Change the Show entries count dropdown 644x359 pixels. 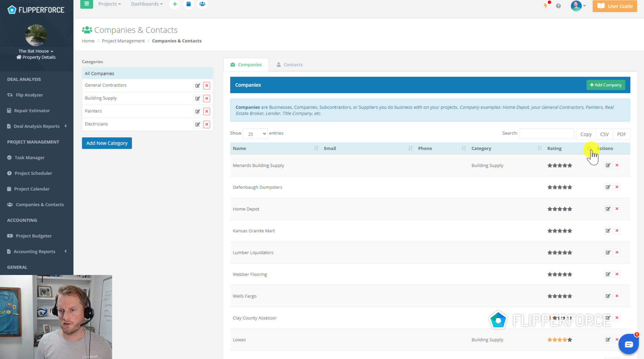pyautogui.click(x=255, y=134)
